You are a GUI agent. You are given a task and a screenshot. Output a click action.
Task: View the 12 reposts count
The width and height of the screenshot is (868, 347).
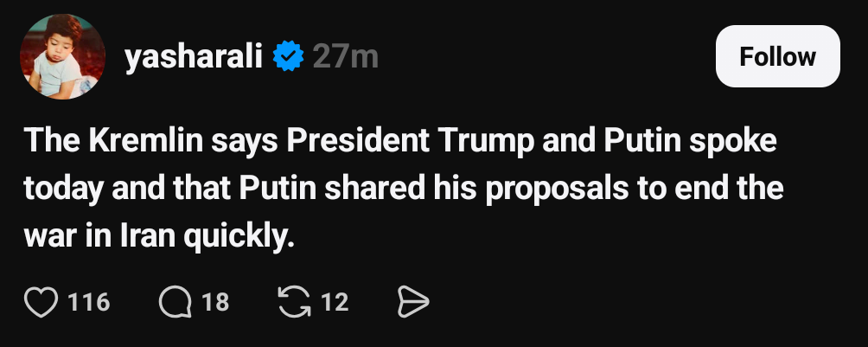335,301
